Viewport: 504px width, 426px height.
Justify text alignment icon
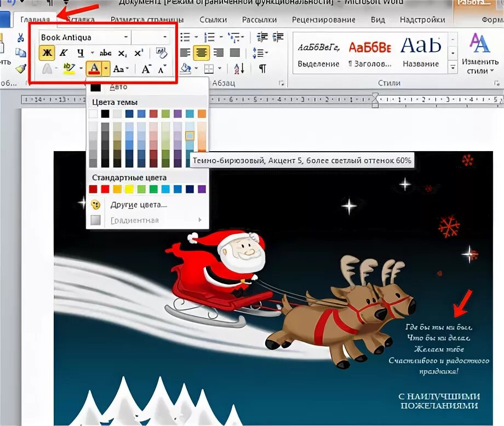click(x=235, y=53)
